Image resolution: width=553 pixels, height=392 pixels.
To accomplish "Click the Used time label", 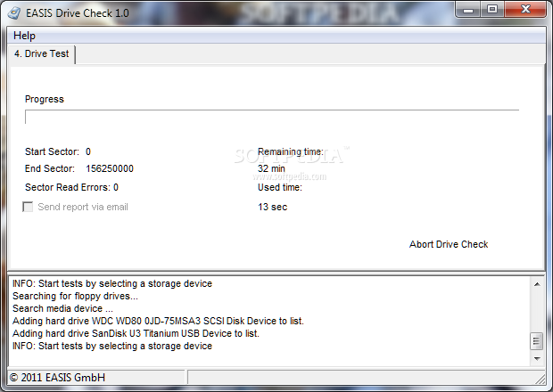I will coord(280,187).
